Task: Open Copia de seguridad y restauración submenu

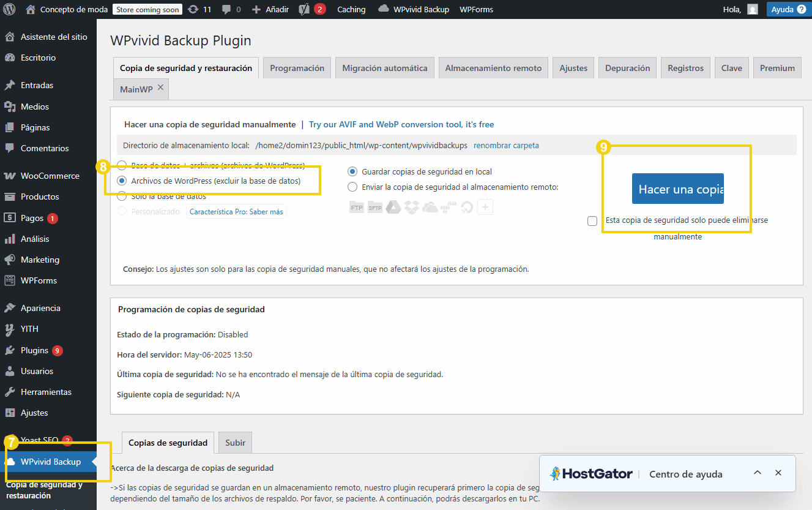Action: [x=44, y=490]
